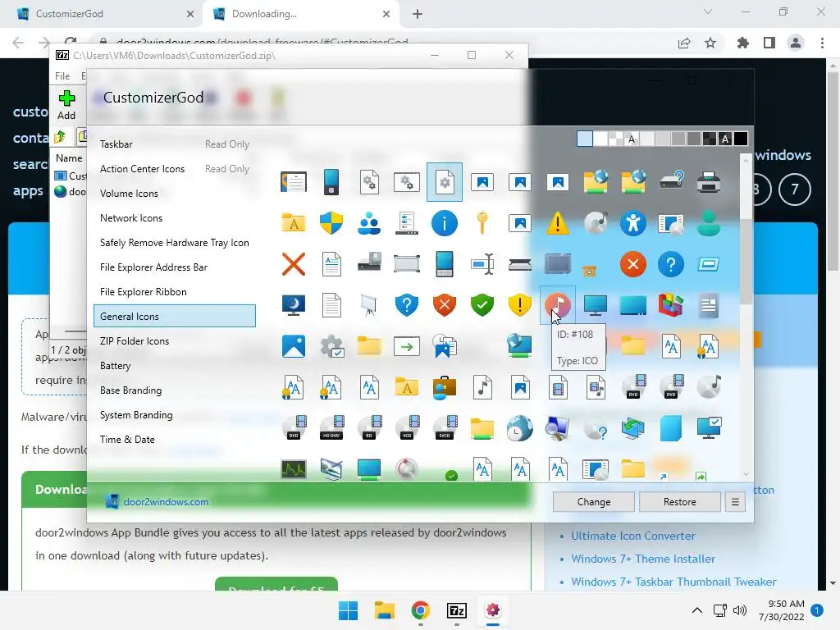Viewport: 840px width, 630px height.
Task: Open a new Chrome tab
Action: (418, 14)
